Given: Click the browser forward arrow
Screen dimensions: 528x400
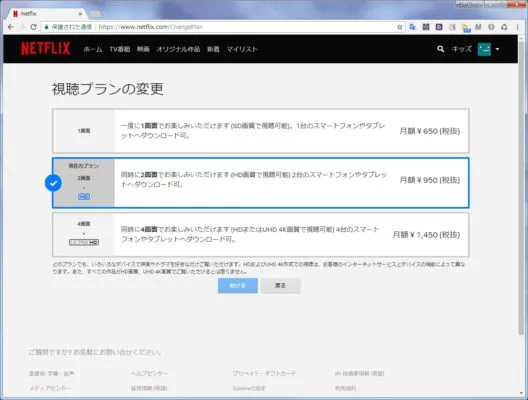Looking at the screenshot, I should coord(22,27).
